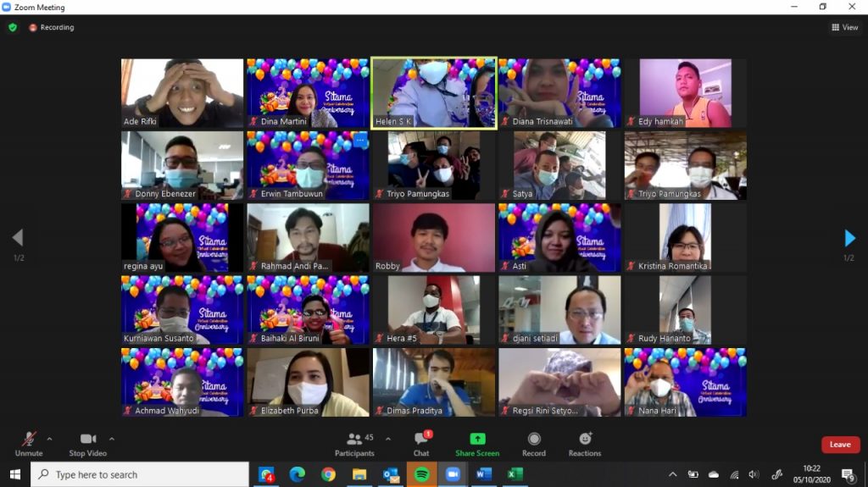The width and height of the screenshot is (868, 487).
Task: Toggle Stop Video camera button
Action: pyautogui.click(x=88, y=444)
